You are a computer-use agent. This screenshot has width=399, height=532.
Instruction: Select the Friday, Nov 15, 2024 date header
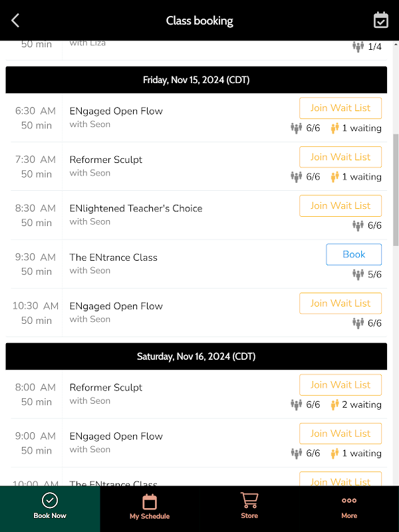[196, 80]
